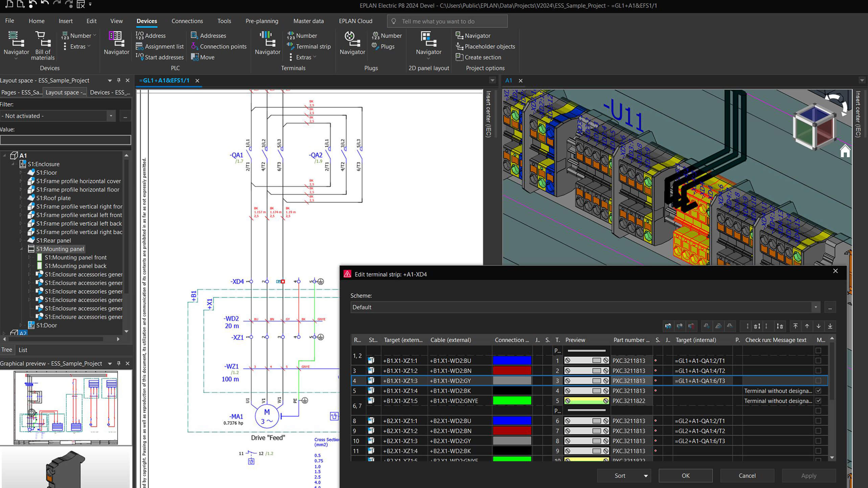868x488 pixels.
Task: Switch to the Connections menu tab
Action: [187, 20]
